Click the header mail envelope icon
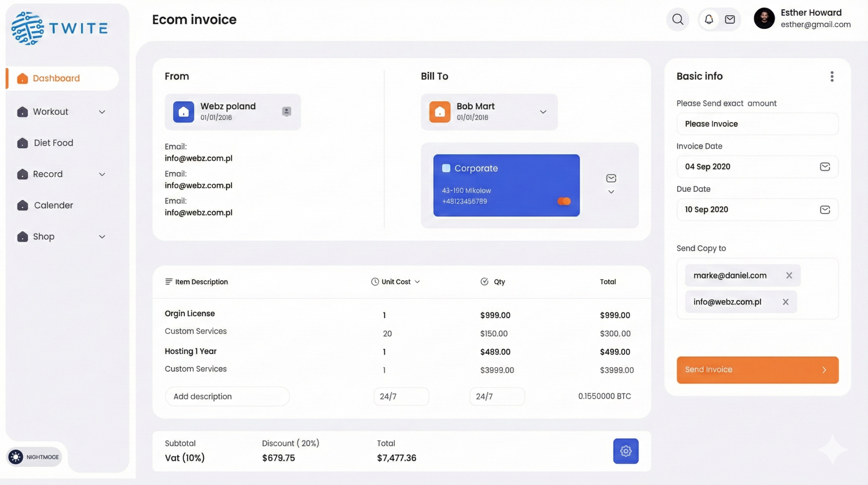The image size is (868, 485). tap(730, 19)
